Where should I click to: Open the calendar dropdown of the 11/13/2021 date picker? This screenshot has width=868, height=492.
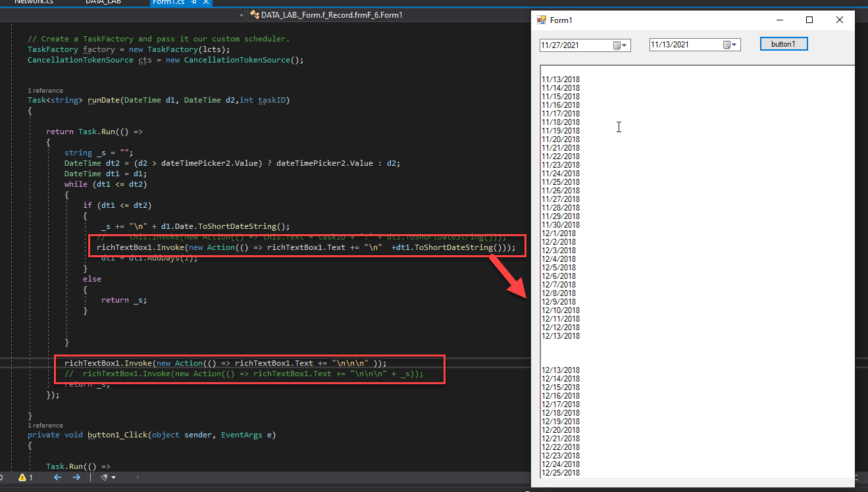(x=730, y=45)
